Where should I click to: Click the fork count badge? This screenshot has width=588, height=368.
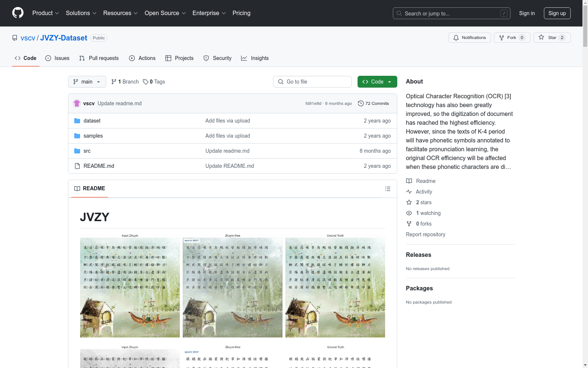coord(522,38)
